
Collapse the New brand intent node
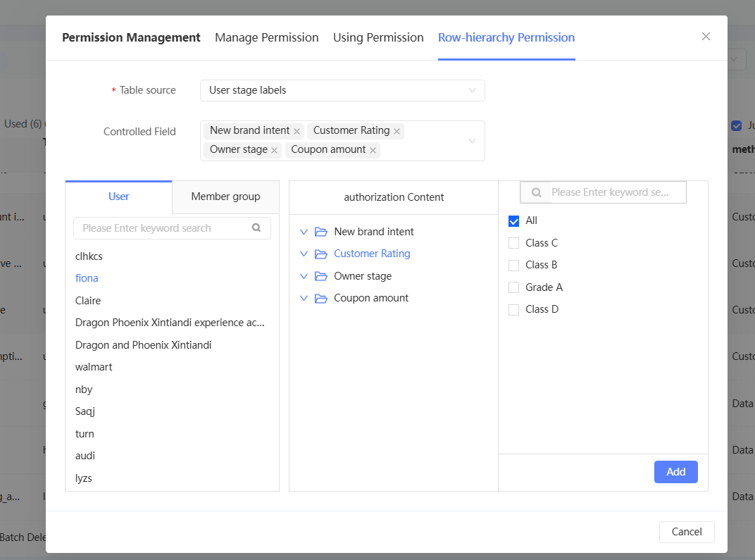pos(304,232)
